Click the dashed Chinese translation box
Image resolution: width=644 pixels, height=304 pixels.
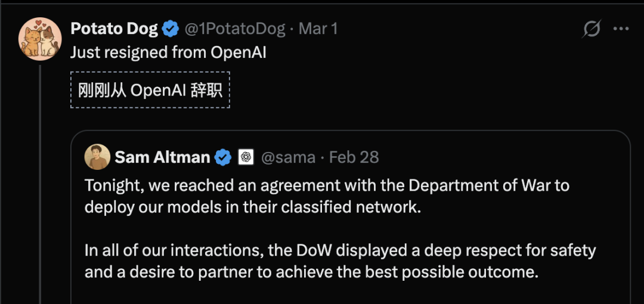coord(150,90)
